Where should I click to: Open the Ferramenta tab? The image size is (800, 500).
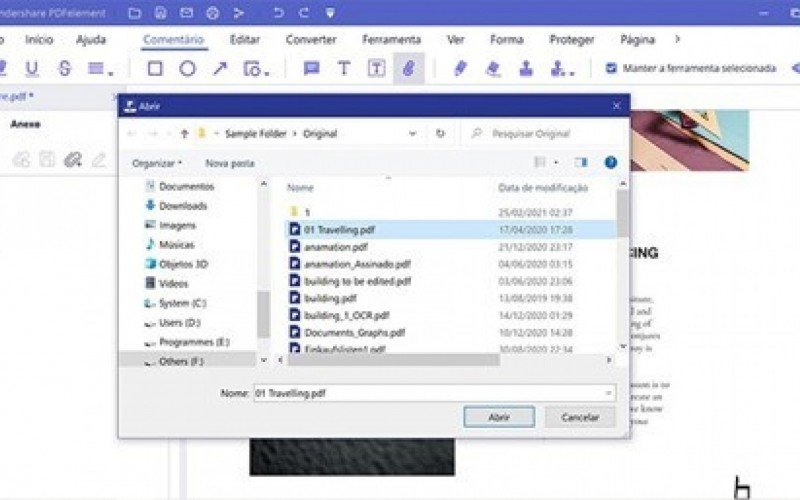click(391, 40)
